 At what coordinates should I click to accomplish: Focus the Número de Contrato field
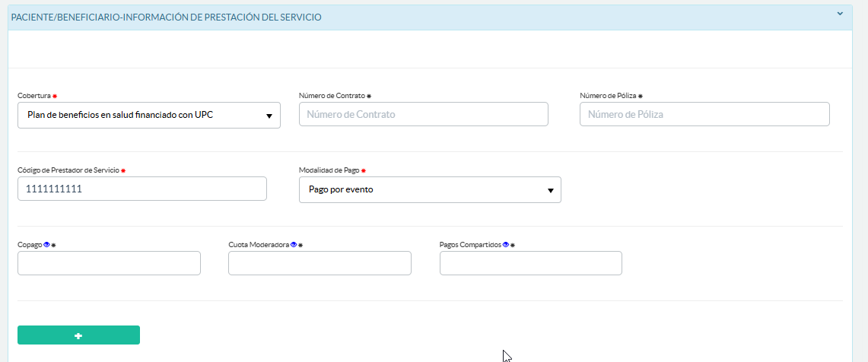(x=423, y=114)
